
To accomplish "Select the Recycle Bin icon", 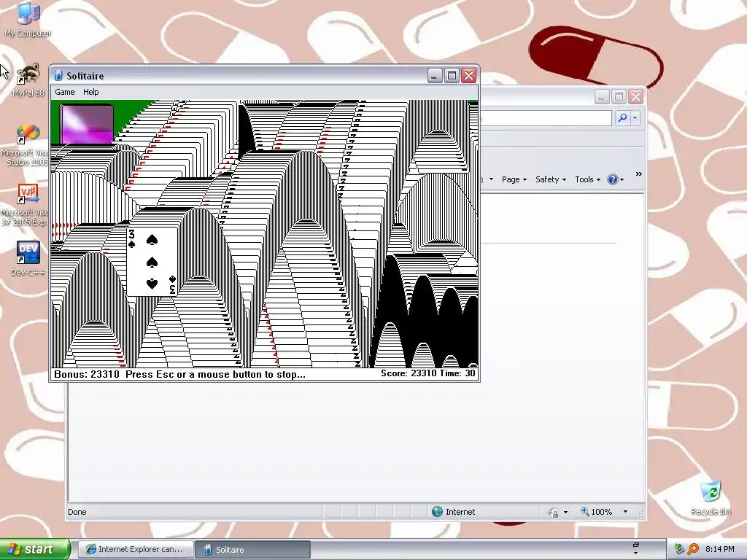I will 711,497.
